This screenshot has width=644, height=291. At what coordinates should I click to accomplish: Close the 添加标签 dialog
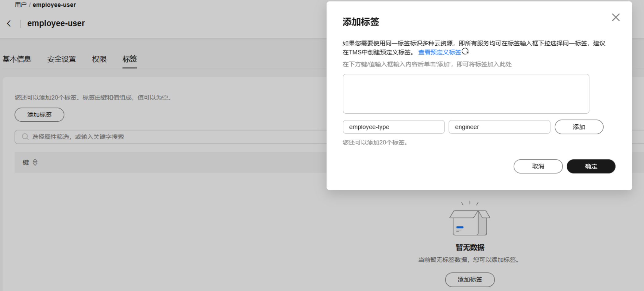pos(615,17)
